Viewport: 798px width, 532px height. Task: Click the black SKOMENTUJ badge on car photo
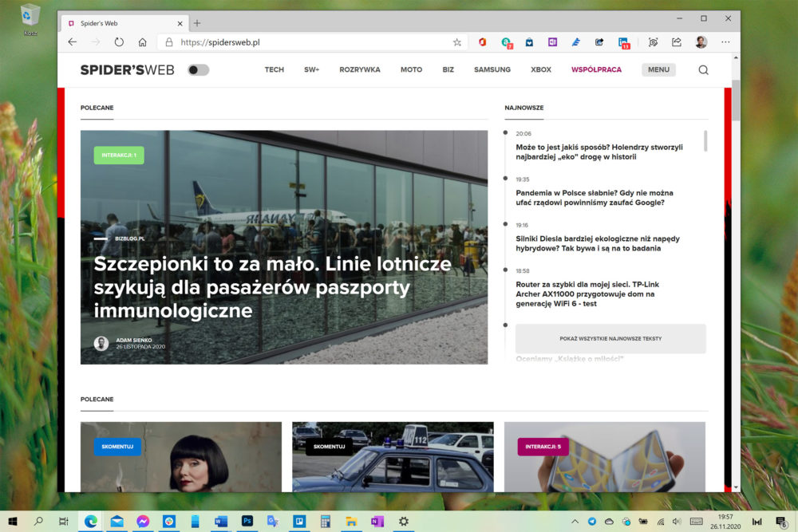[x=330, y=447]
